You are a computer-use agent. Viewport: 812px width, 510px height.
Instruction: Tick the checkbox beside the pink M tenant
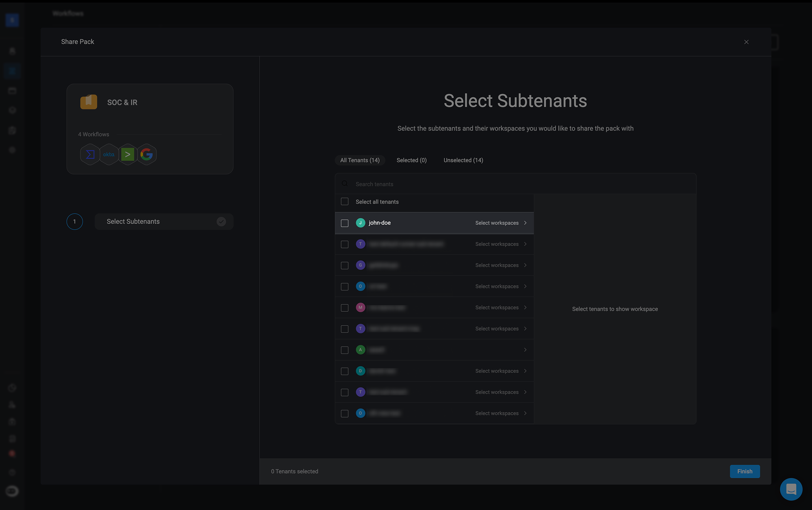[344, 307]
